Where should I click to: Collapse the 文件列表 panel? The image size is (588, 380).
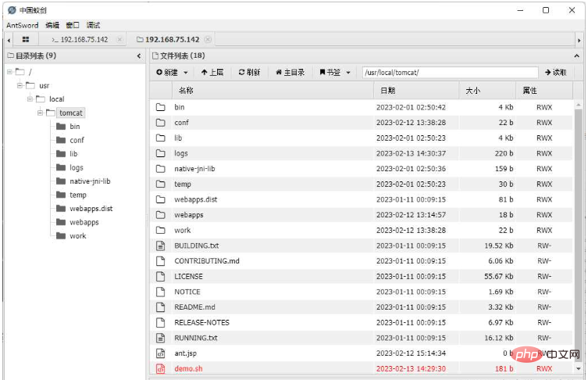tap(577, 56)
